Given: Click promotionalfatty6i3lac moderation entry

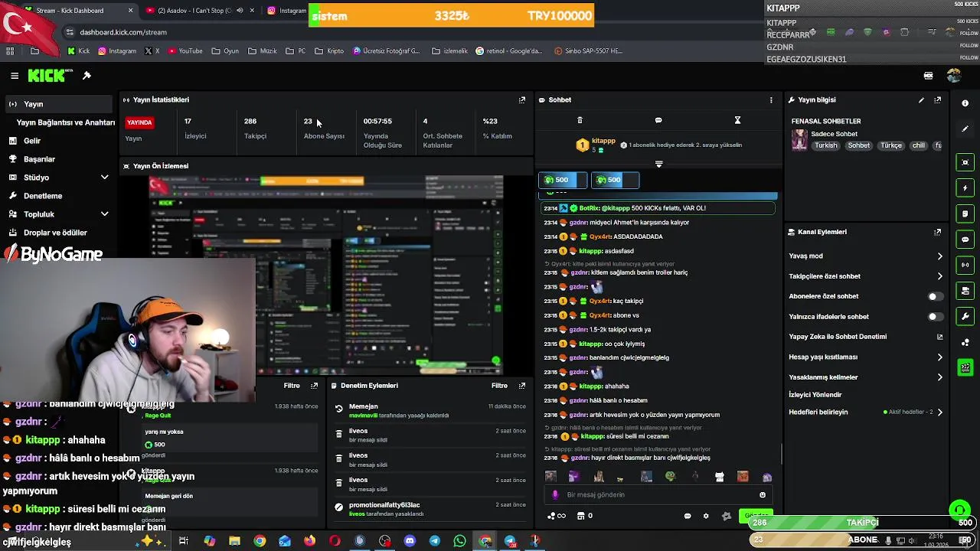Looking at the screenshot, I should click(x=430, y=509).
